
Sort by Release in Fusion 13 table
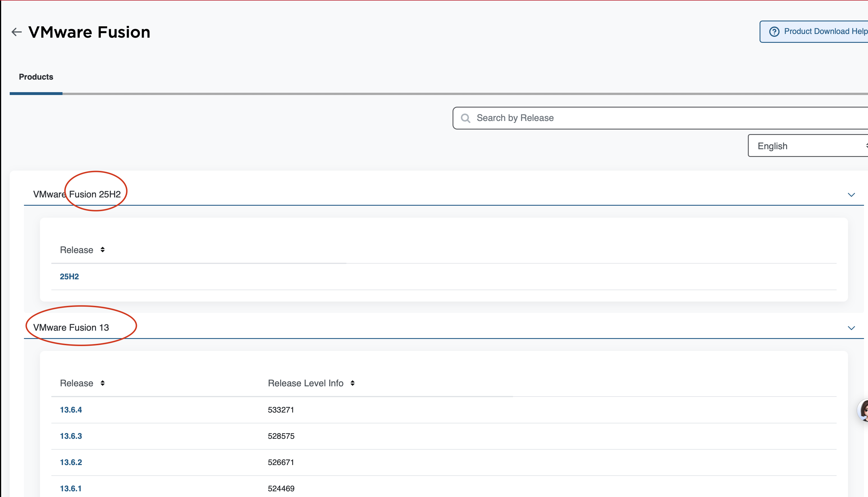pyautogui.click(x=102, y=383)
